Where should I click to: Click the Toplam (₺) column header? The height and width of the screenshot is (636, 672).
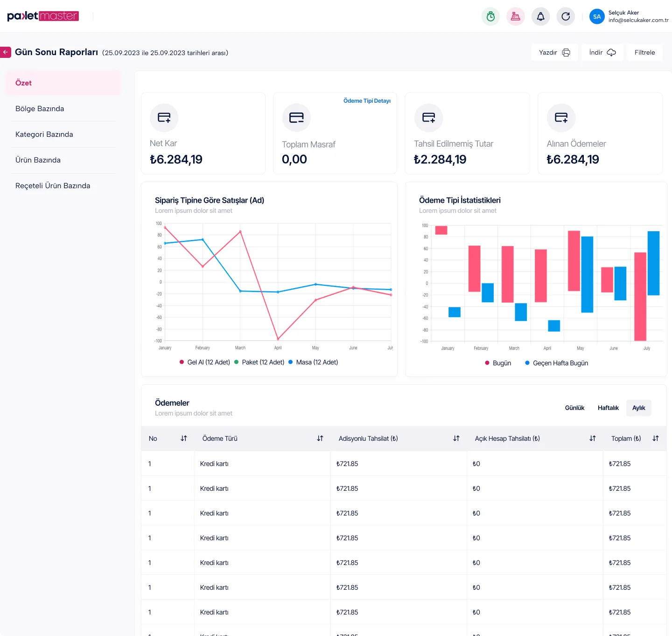626,438
